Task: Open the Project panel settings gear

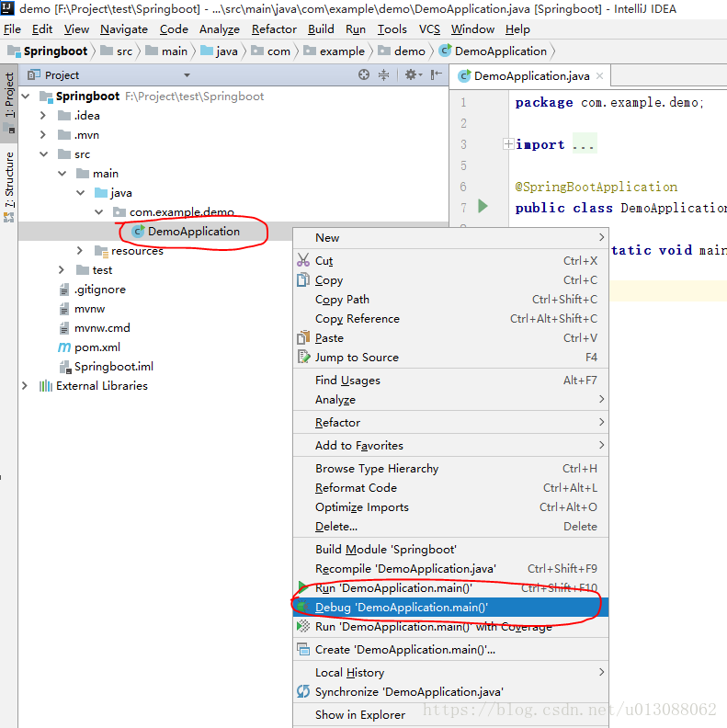Action: pyautogui.click(x=413, y=74)
